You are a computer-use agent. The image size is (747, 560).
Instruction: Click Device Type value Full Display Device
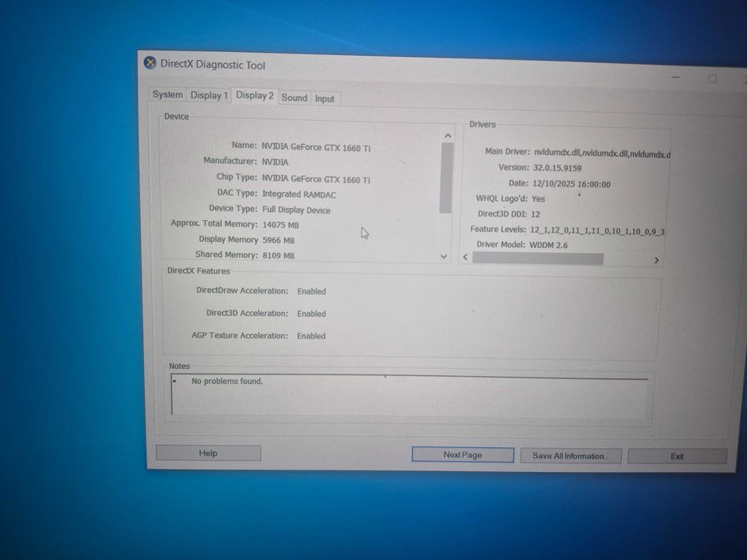click(296, 210)
